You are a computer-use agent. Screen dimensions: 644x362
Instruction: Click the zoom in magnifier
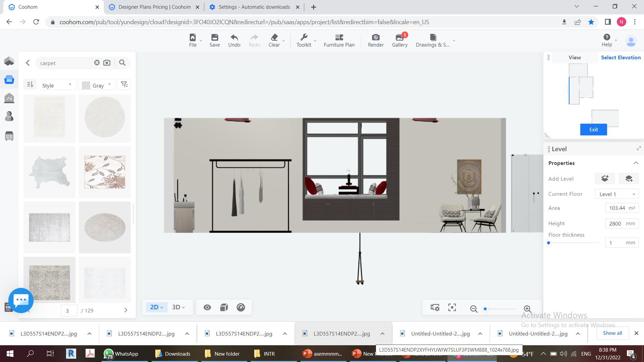click(x=527, y=309)
